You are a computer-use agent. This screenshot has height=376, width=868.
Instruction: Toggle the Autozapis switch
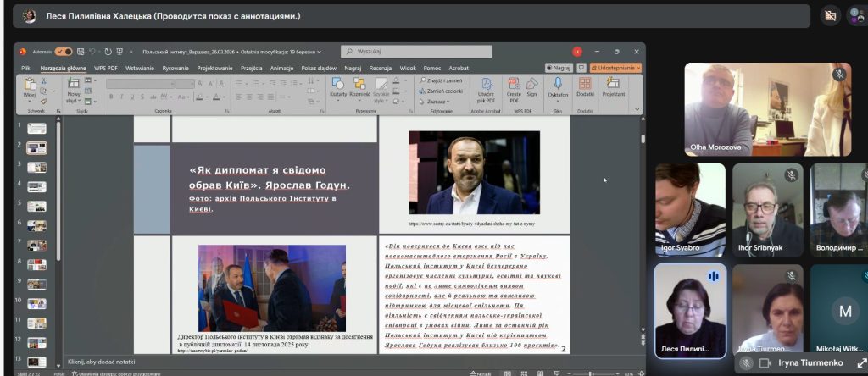point(62,52)
